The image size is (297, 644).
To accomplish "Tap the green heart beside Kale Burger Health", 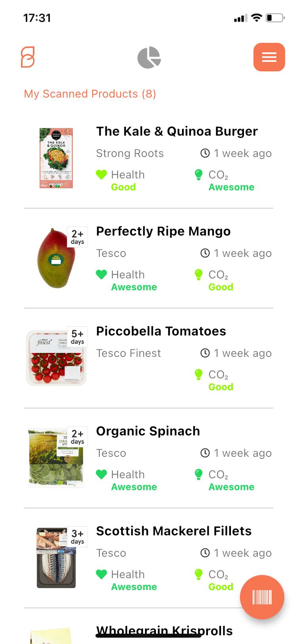I will point(101,174).
